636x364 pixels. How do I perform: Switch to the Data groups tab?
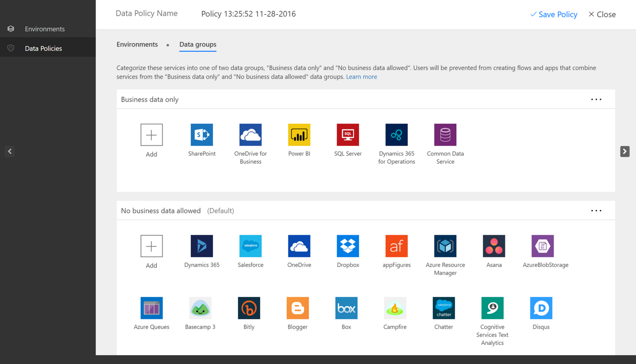pos(198,44)
